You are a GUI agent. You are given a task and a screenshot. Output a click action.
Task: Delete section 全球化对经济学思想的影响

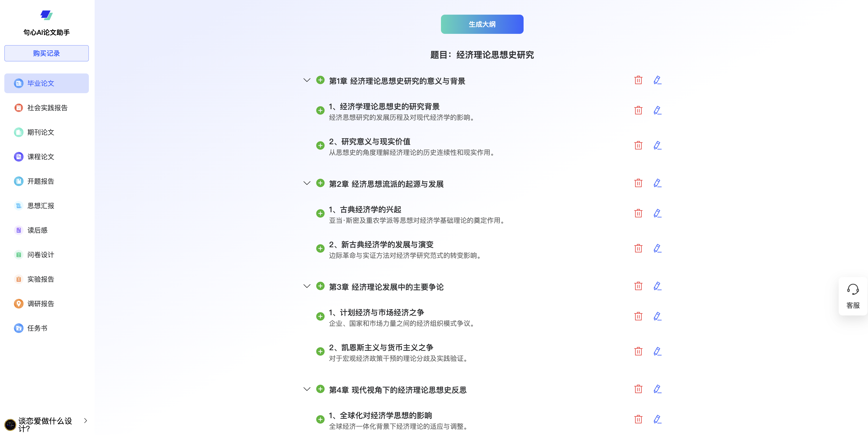click(x=638, y=419)
